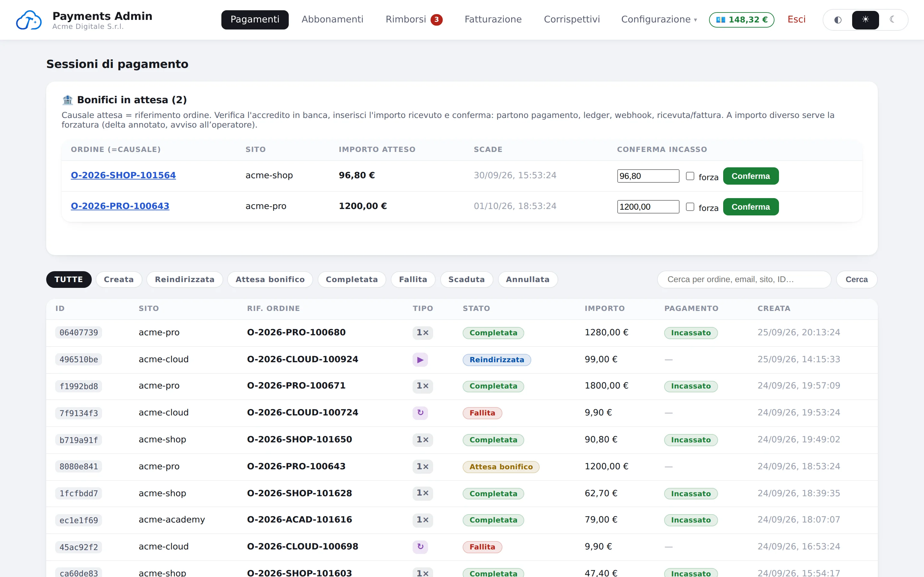Click recurring icon for order O-2026-CLOUD-100724
Image resolution: width=924 pixels, height=577 pixels.
420,413
